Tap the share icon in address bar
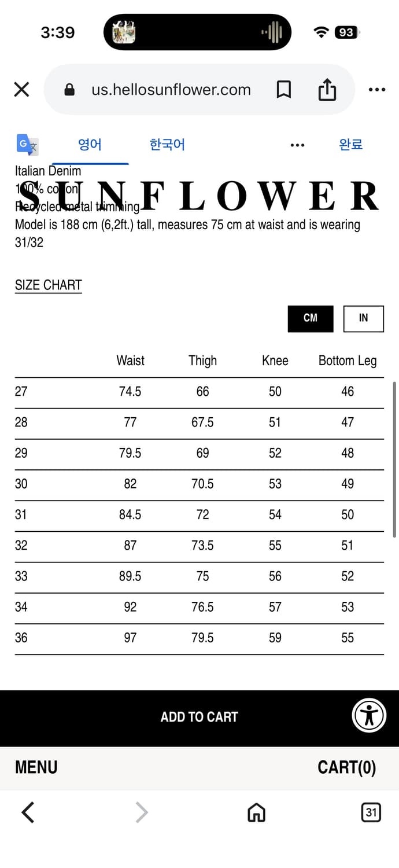This screenshot has width=399, height=868. tap(327, 90)
